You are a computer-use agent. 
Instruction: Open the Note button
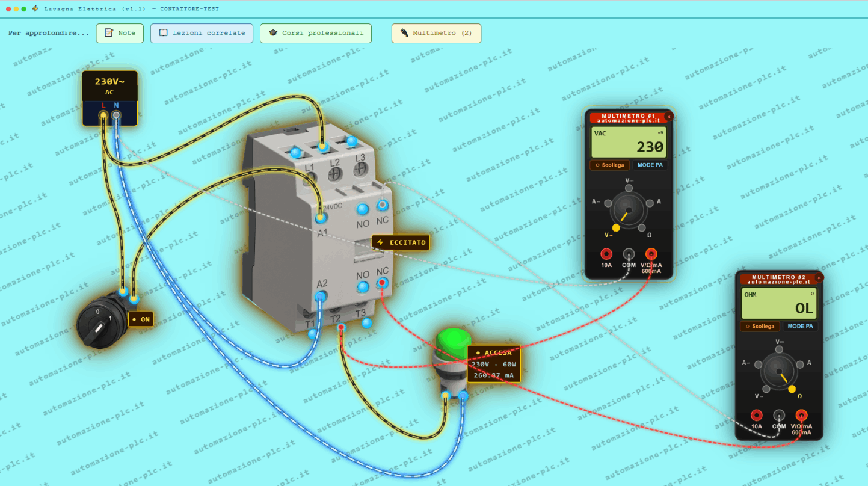click(x=120, y=33)
